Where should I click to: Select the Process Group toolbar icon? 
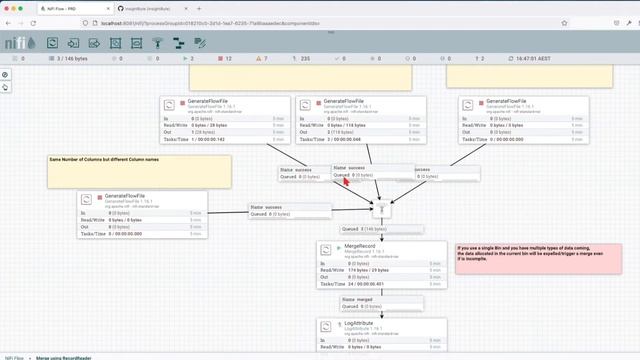pos(116,43)
